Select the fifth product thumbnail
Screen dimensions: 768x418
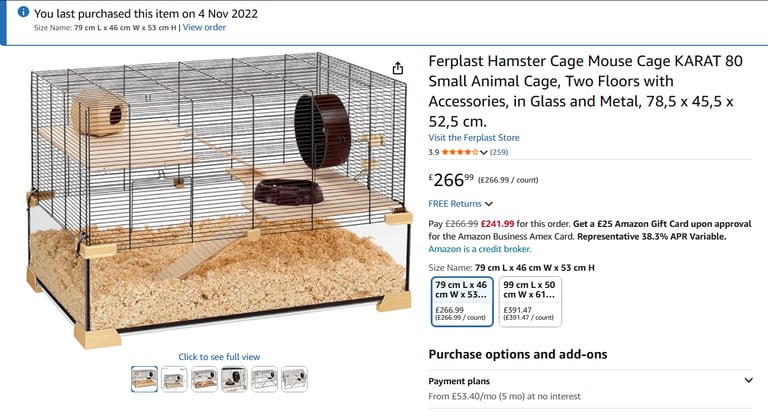[264, 379]
